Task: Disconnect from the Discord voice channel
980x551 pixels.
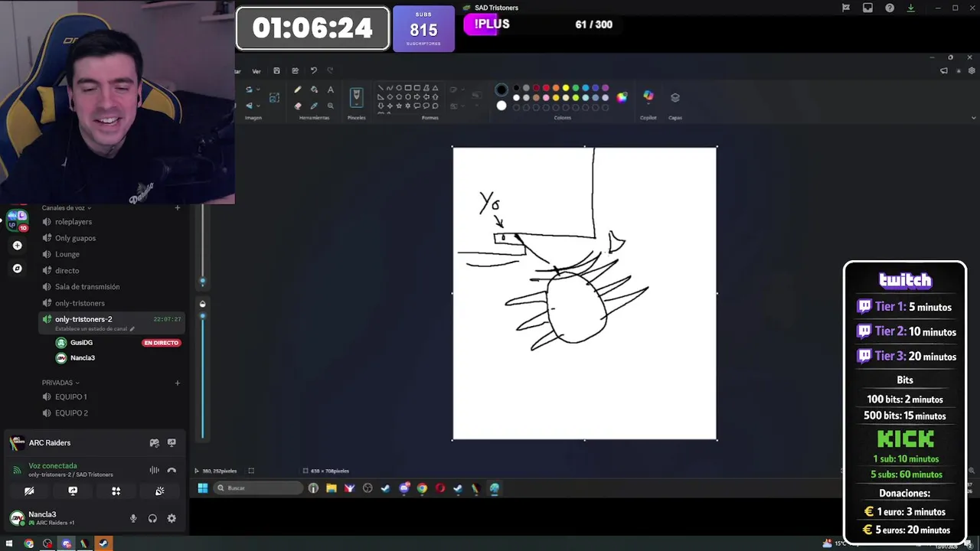Action: (x=171, y=470)
